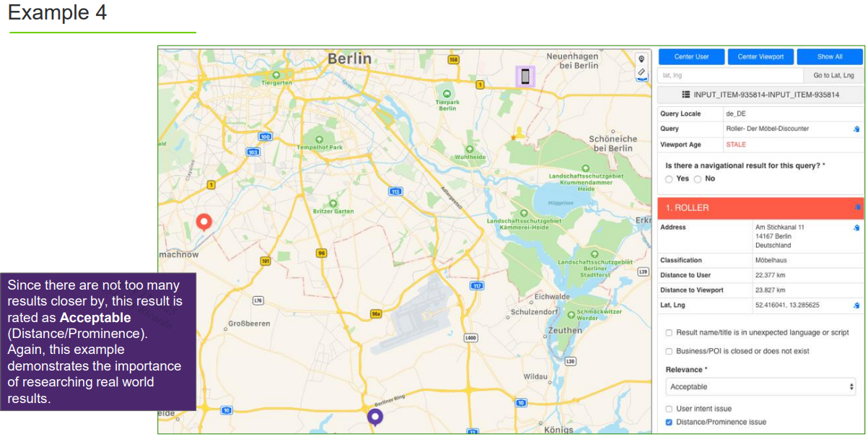This screenshot has width=868, height=437.
Task: Click the copy icon in ROLLER header
Action: [x=857, y=207]
